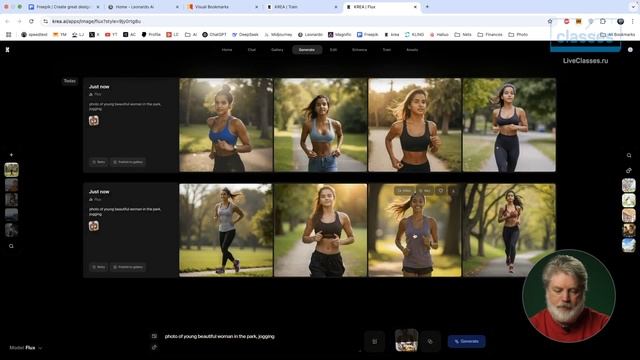Click the favorite heart icon on hovered image
Viewport: 640px width, 360px height.
coord(441,191)
